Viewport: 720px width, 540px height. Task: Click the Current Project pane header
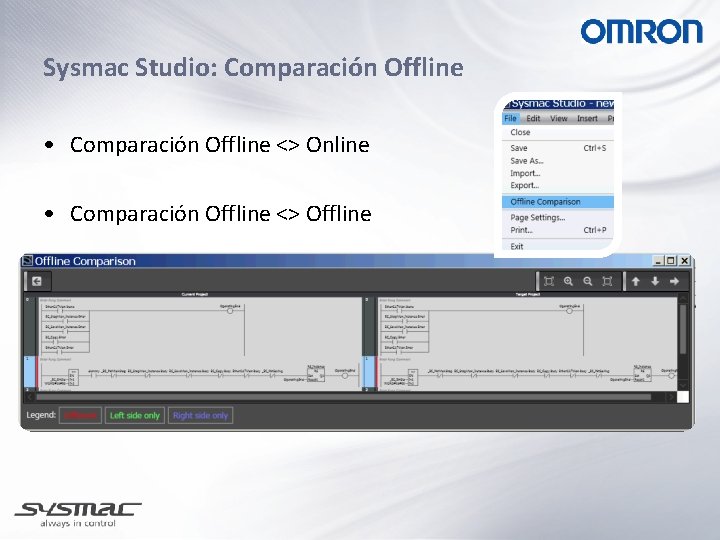[x=195, y=294]
